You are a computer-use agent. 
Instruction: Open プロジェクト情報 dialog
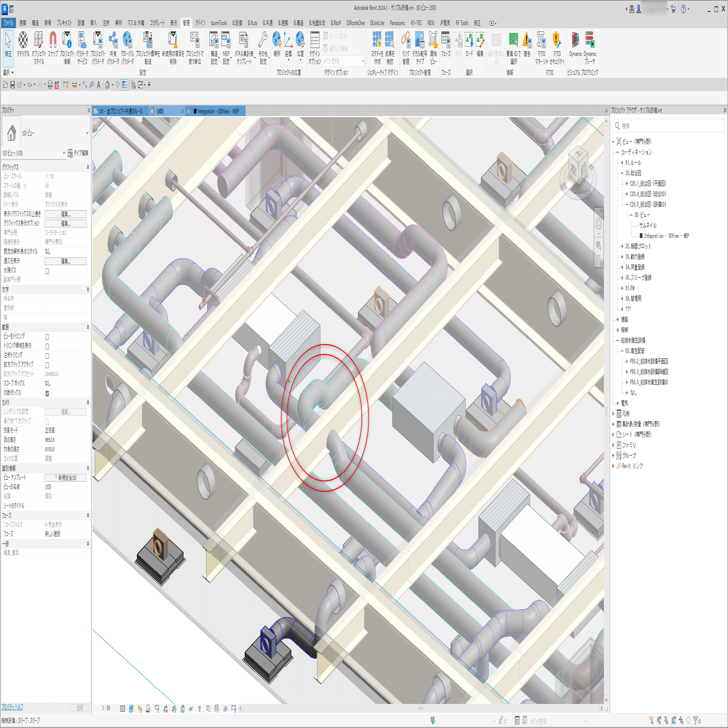tap(67, 48)
